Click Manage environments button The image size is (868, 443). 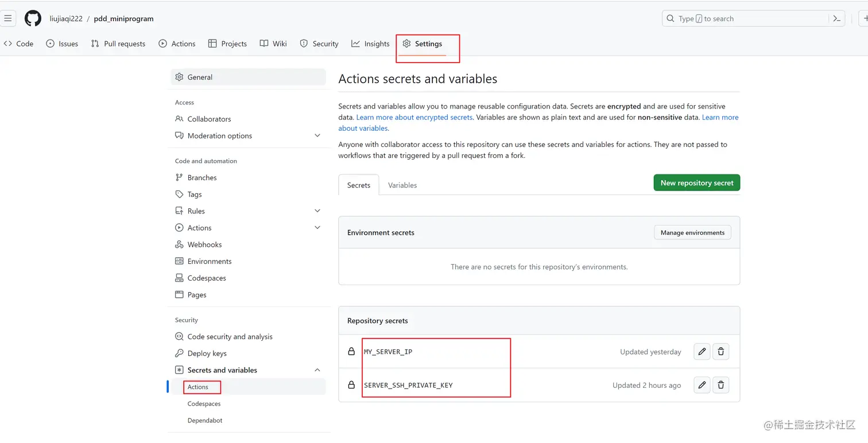692,232
